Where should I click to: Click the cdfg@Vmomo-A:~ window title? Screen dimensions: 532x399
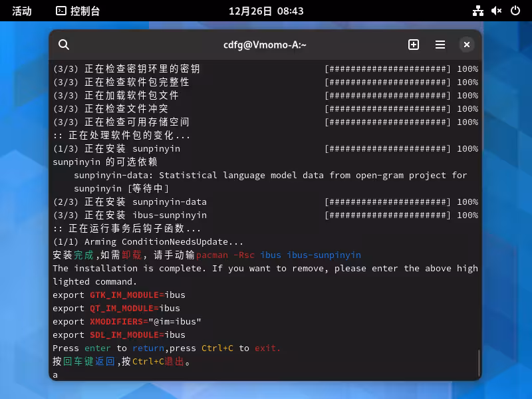coord(265,45)
